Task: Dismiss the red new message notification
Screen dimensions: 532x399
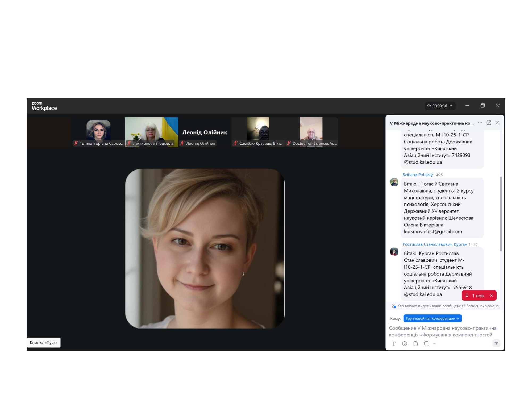Action: click(x=491, y=295)
